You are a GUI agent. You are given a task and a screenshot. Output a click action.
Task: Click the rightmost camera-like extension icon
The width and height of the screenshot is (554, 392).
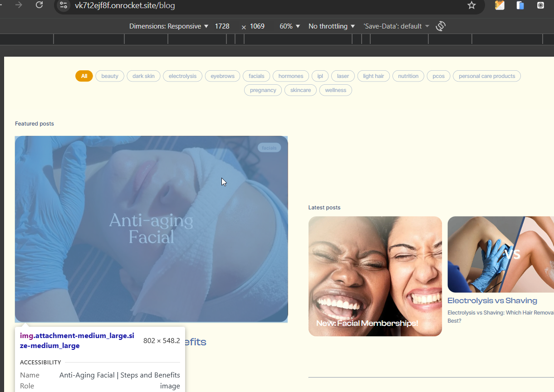pyautogui.click(x=540, y=5)
